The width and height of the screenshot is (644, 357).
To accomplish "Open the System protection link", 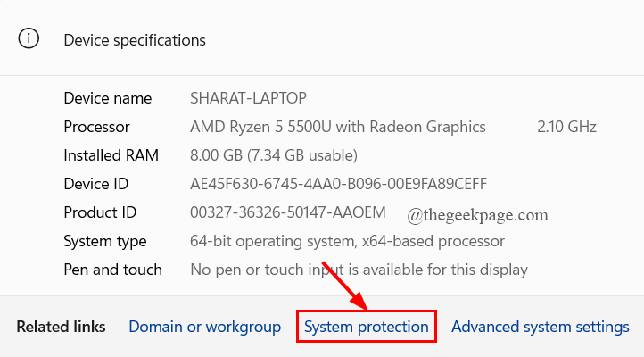I will (x=366, y=327).
